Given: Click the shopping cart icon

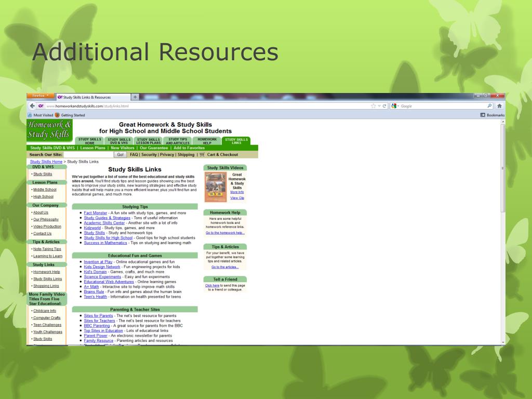Looking at the screenshot, I should [202, 154].
